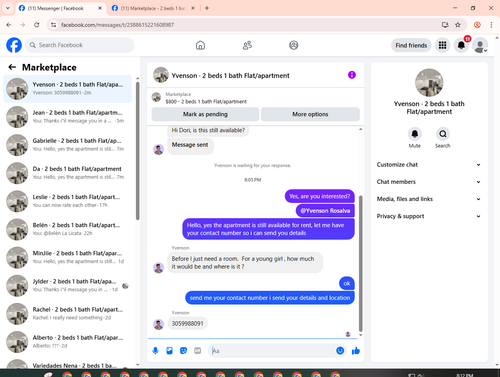Click the large listing photo in right panel
The height and width of the screenshot is (377, 500).
pos(429,82)
